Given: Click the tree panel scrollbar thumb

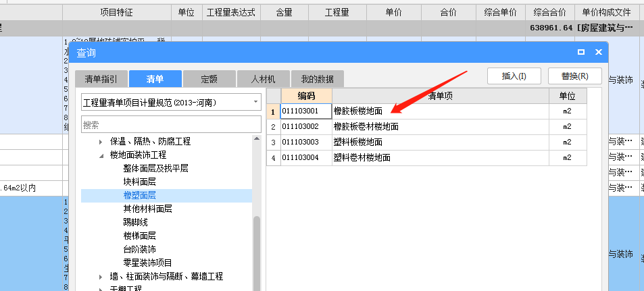Looking at the screenshot, I should coord(257,253).
